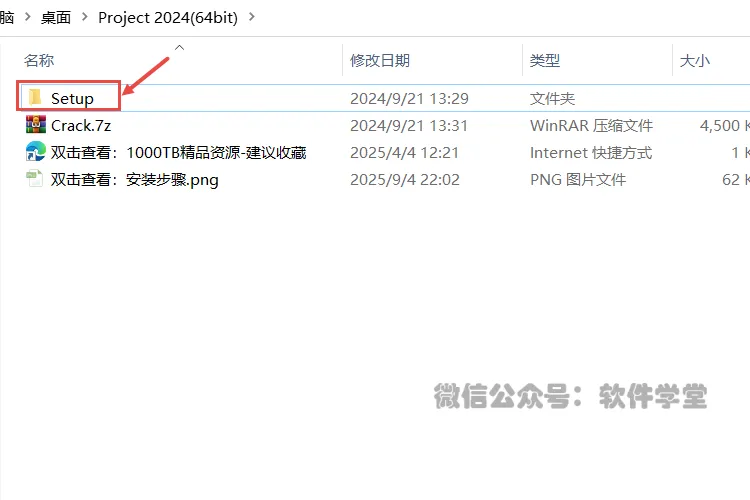Viewport: 750px width, 500px height.
Task: Expand the chevron before 桌面
Action: [x=27, y=17]
